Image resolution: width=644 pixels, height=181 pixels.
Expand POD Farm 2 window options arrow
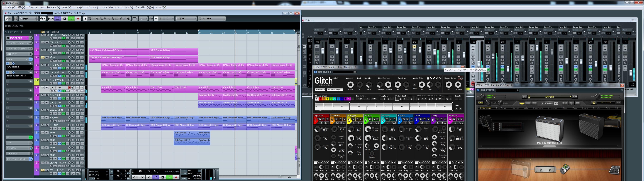pos(621,90)
